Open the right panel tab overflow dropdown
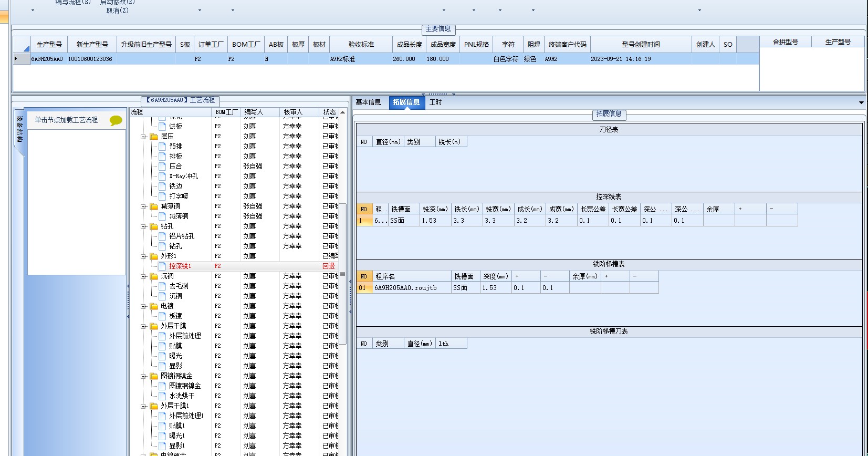The image size is (868, 456). 861,102
